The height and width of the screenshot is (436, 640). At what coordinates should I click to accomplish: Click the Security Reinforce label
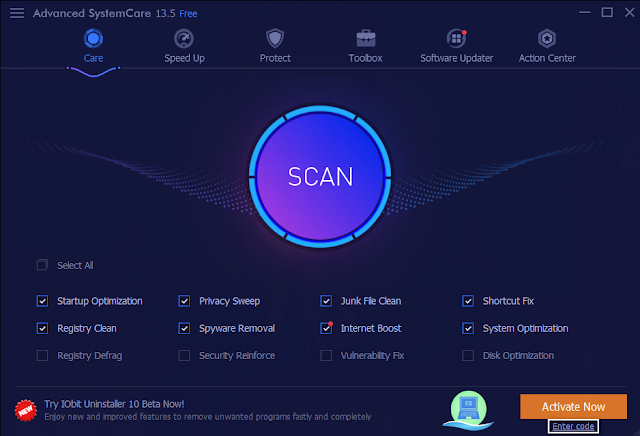(237, 356)
